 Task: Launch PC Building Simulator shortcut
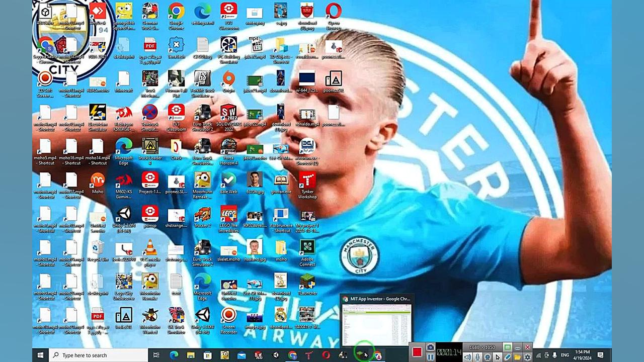point(228,50)
